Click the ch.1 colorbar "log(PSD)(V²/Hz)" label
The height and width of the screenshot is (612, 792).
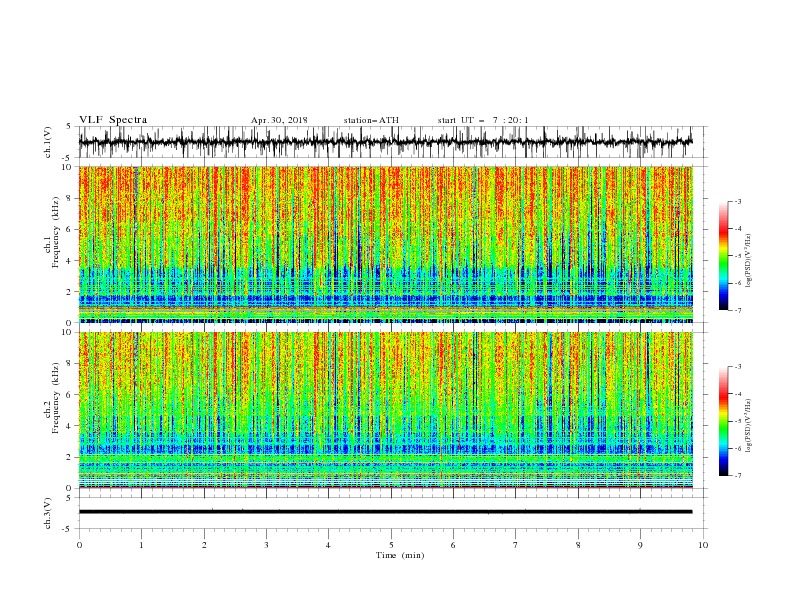click(x=748, y=261)
